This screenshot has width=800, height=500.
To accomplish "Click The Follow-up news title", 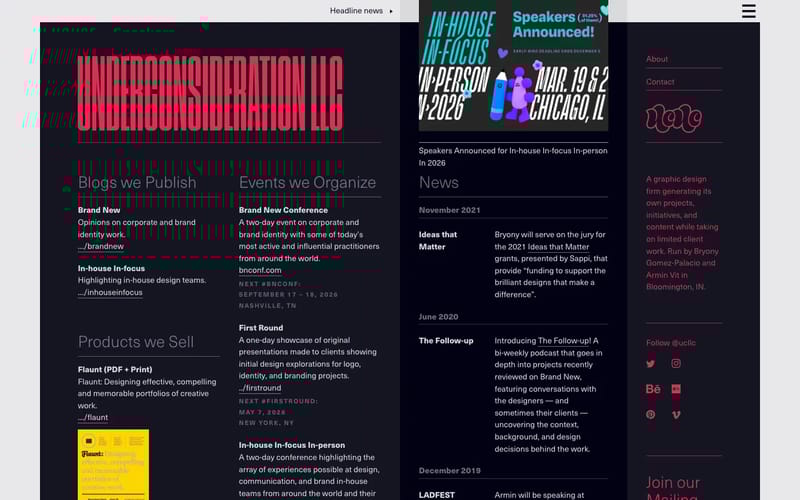I will point(446,341).
